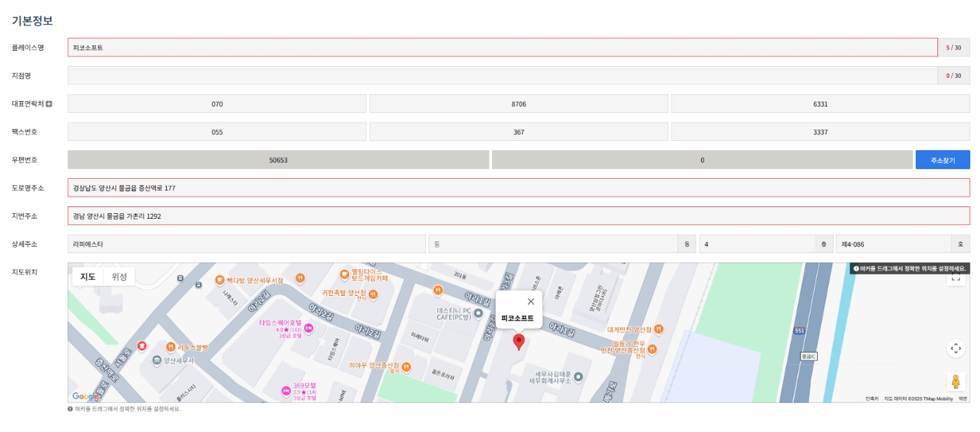This screenshot has height=432, width=980.
Task: Click the 세무사김태훈 세무회계사무소 pin
Action: coord(578,376)
